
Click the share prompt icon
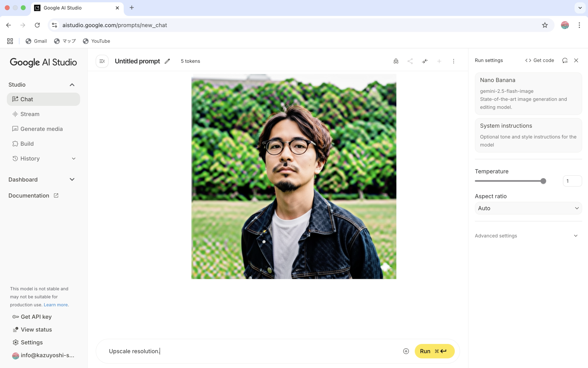pyautogui.click(x=410, y=61)
